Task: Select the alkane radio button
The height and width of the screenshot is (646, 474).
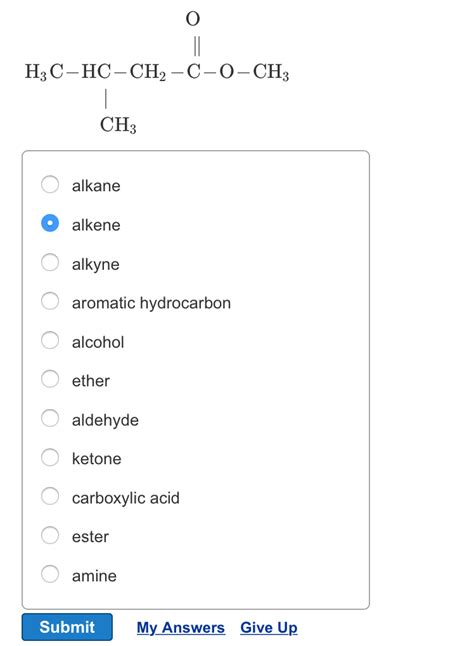Action: point(50,184)
